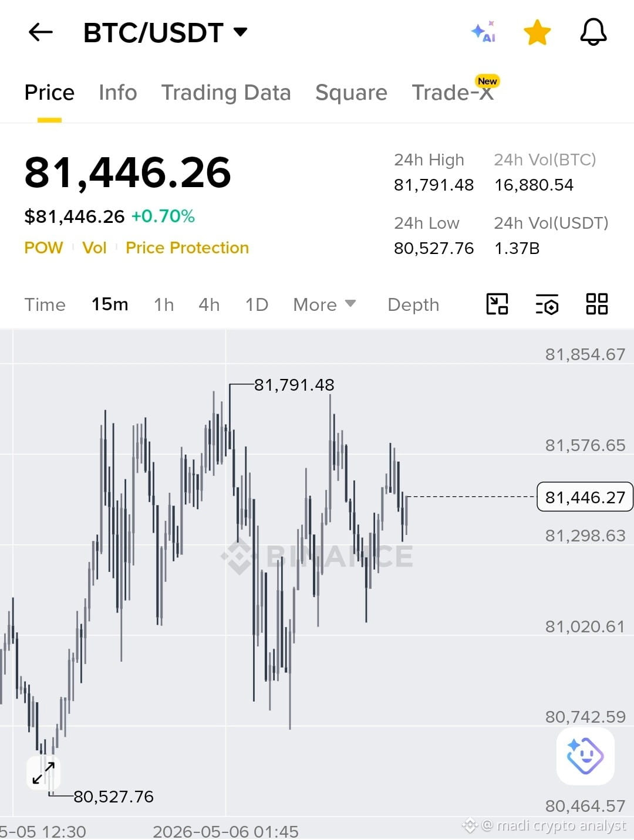Image resolution: width=634 pixels, height=840 pixels.
Task: Toggle the yellow favorite star
Action: [537, 32]
